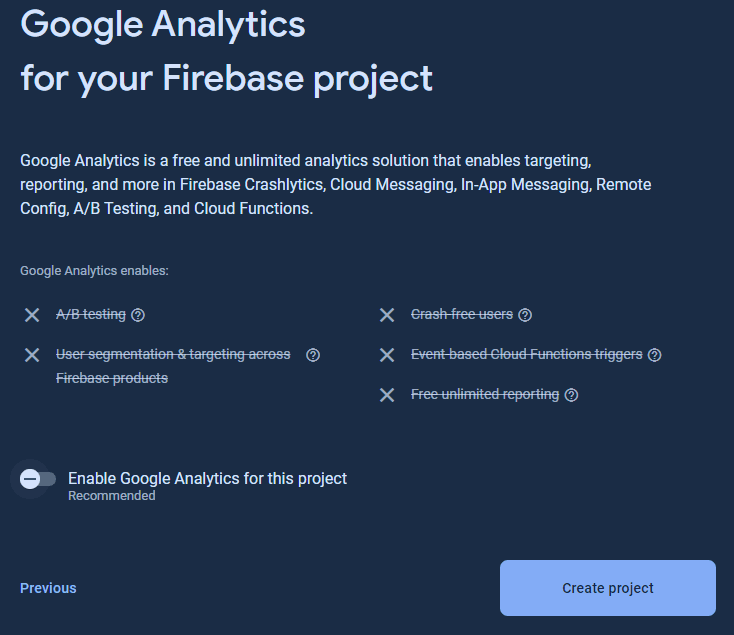
Task: Open help icon next to A/B testing
Action: pyautogui.click(x=138, y=315)
